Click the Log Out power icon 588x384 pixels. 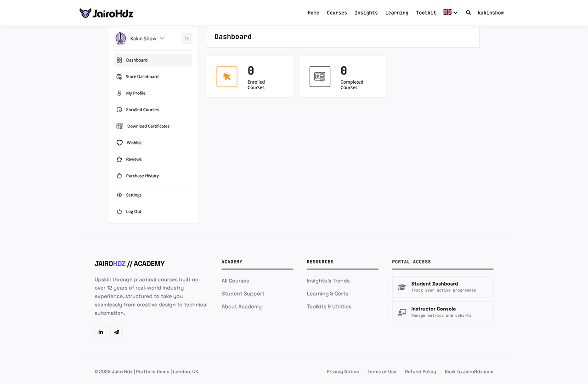coord(119,212)
